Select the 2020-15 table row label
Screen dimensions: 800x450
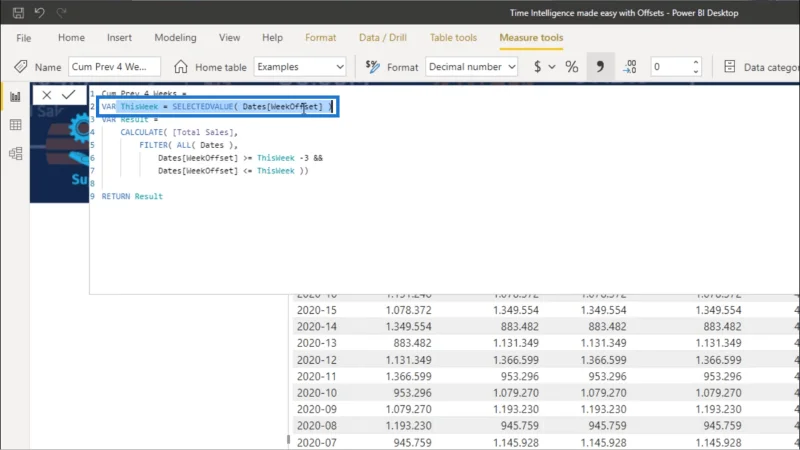(x=316, y=310)
